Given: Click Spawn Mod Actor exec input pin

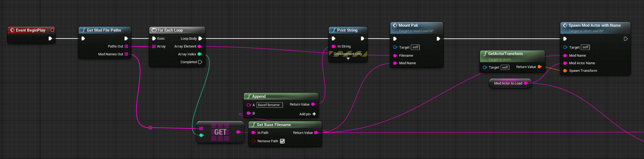Looking at the screenshot, I should [565, 39].
